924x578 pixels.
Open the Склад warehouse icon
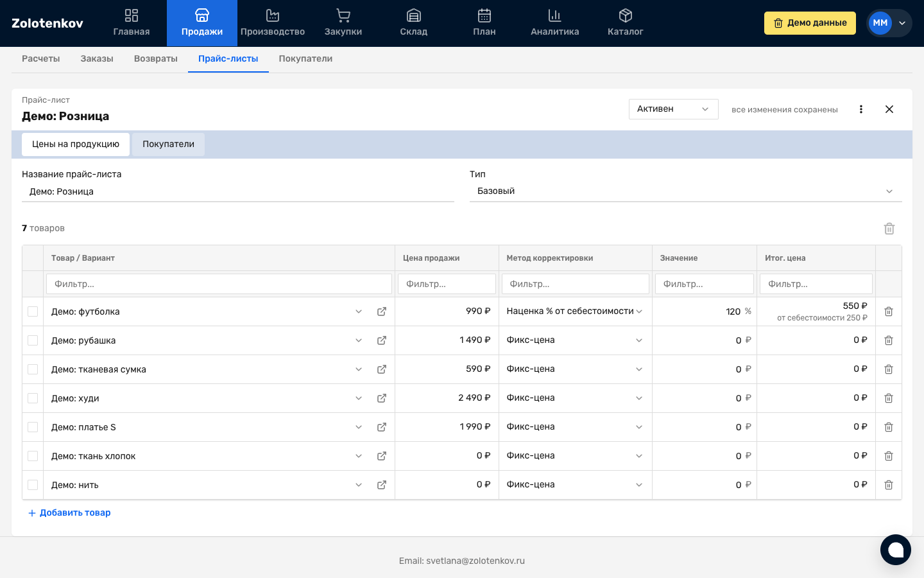click(x=413, y=15)
